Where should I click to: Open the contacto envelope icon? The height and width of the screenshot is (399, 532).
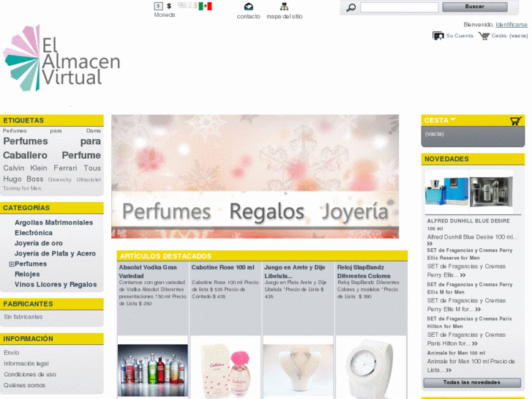click(x=248, y=7)
